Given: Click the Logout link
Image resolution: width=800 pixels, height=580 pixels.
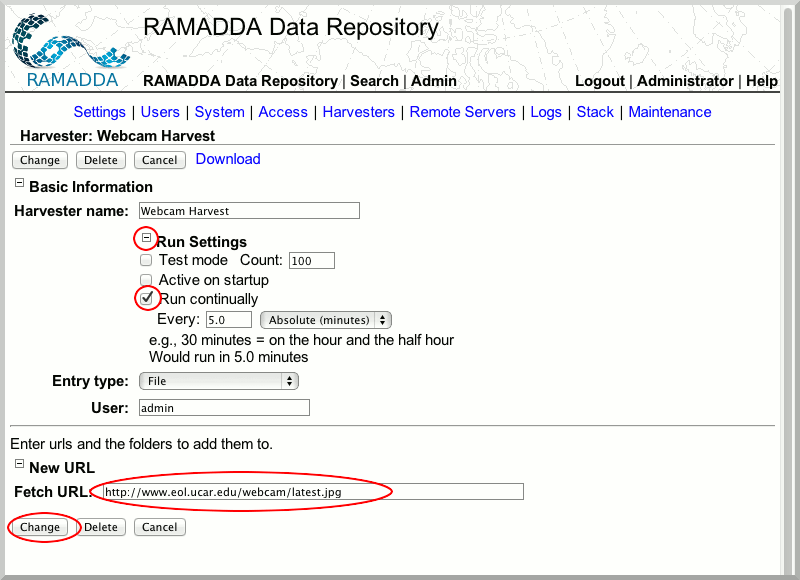Looking at the screenshot, I should point(600,81).
